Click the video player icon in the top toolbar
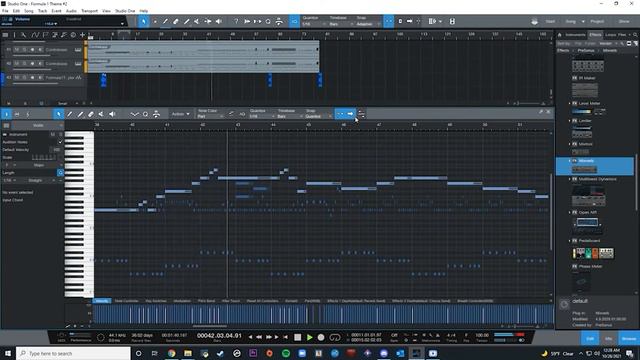Viewport: 640px width, 360px height. pos(452,21)
